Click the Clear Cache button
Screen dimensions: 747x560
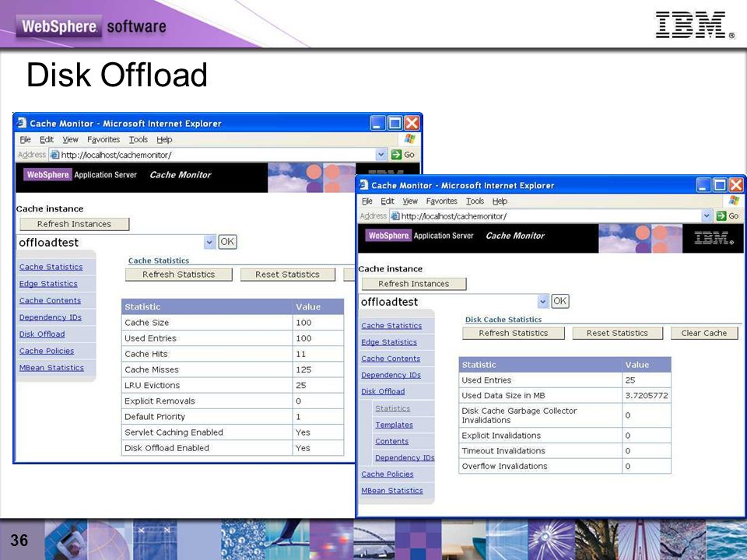tap(703, 333)
